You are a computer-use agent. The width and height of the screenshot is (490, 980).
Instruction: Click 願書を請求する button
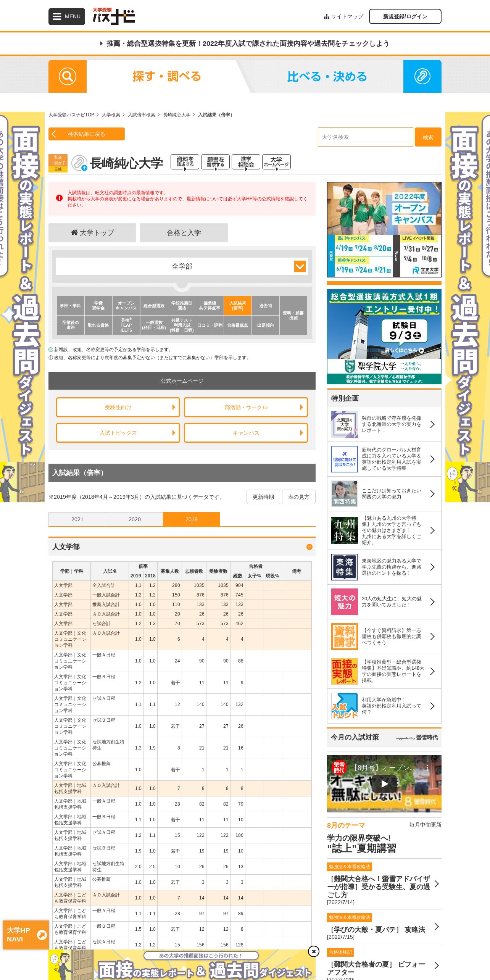click(216, 162)
